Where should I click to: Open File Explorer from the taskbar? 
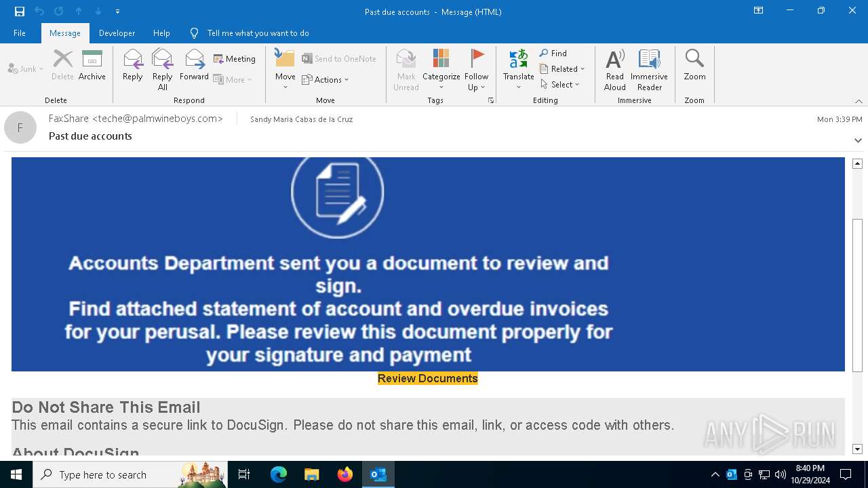[311, 474]
